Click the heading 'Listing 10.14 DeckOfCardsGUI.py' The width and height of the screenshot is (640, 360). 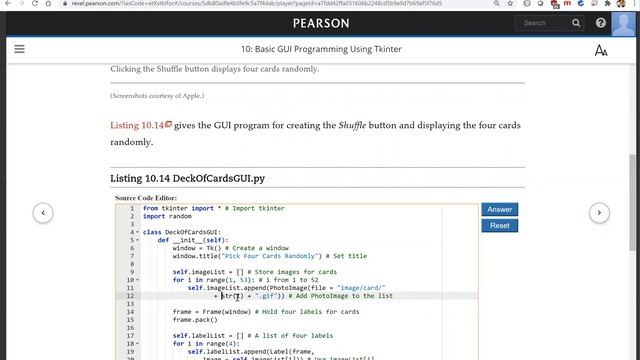pos(187,178)
